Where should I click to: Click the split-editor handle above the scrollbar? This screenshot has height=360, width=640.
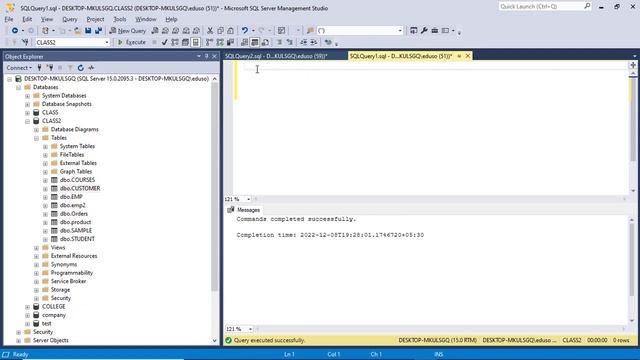633,65
